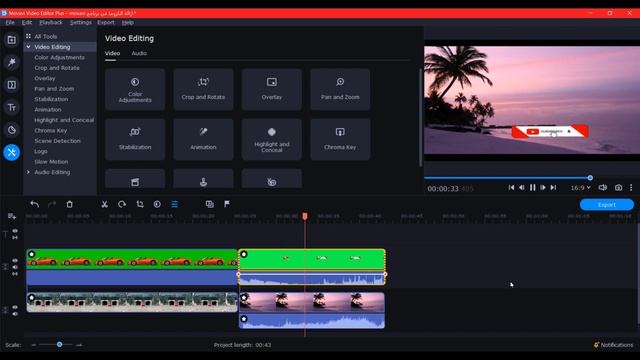Open the file import sidebar tab
The height and width of the screenshot is (360, 640).
(x=11, y=40)
